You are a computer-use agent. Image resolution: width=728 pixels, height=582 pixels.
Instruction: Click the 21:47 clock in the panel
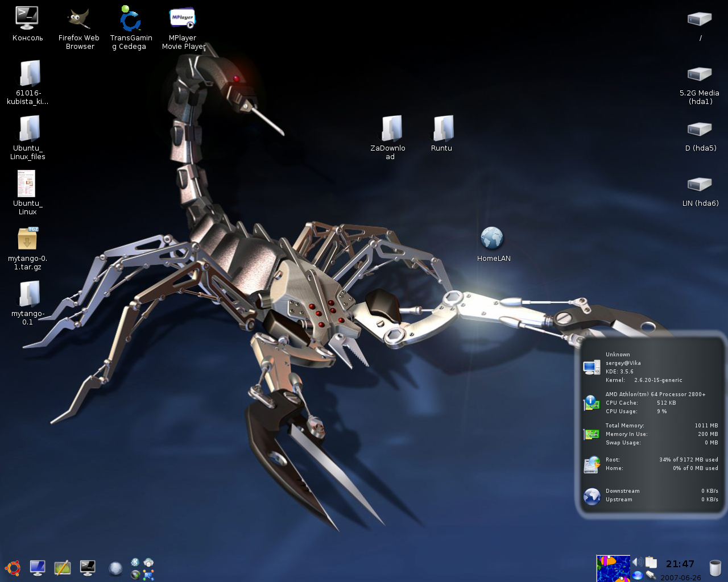point(680,564)
